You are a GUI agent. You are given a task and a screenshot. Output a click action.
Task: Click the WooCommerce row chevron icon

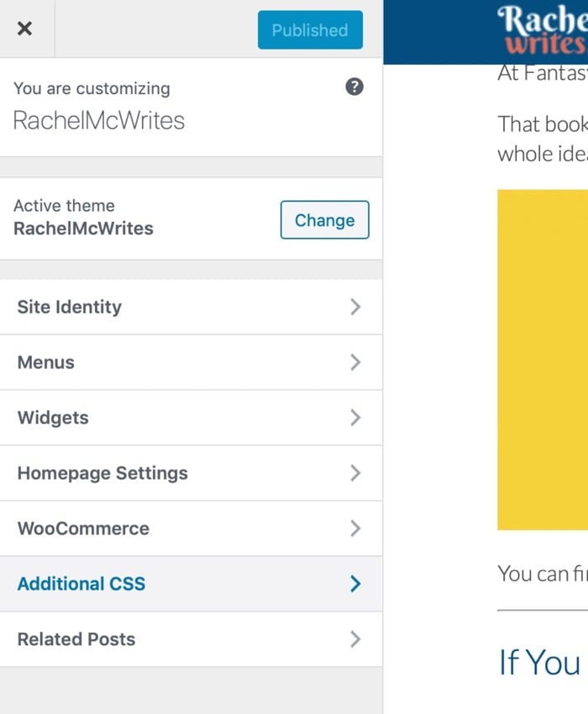click(355, 529)
